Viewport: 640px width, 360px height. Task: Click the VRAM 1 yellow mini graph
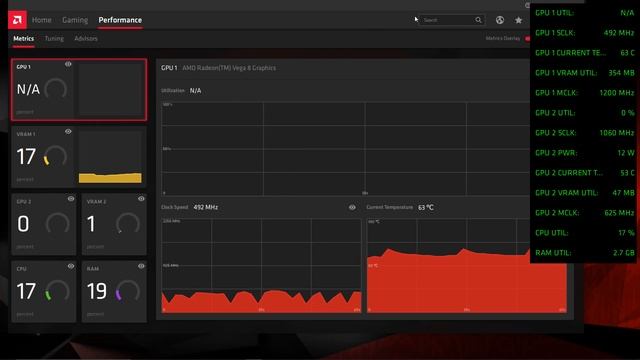coord(110,157)
